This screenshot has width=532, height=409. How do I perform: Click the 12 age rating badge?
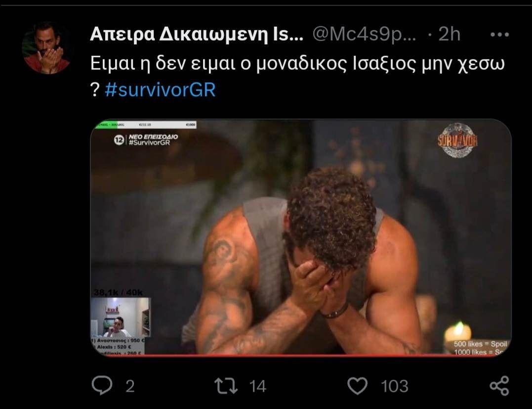pos(119,139)
